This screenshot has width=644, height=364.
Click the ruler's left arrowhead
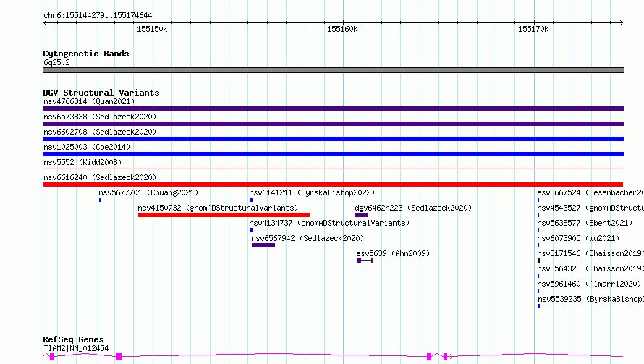tap(45, 22)
